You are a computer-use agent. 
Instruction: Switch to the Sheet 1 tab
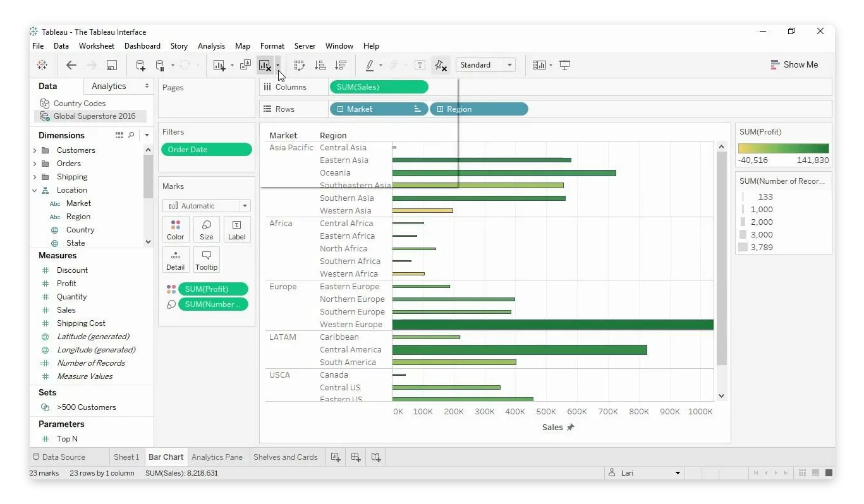126,457
